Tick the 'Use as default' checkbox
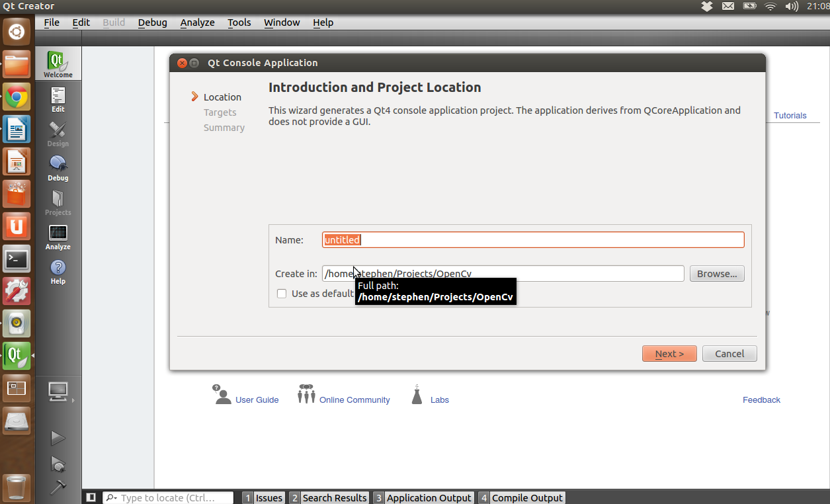The height and width of the screenshot is (504, 830). [282, 294]
